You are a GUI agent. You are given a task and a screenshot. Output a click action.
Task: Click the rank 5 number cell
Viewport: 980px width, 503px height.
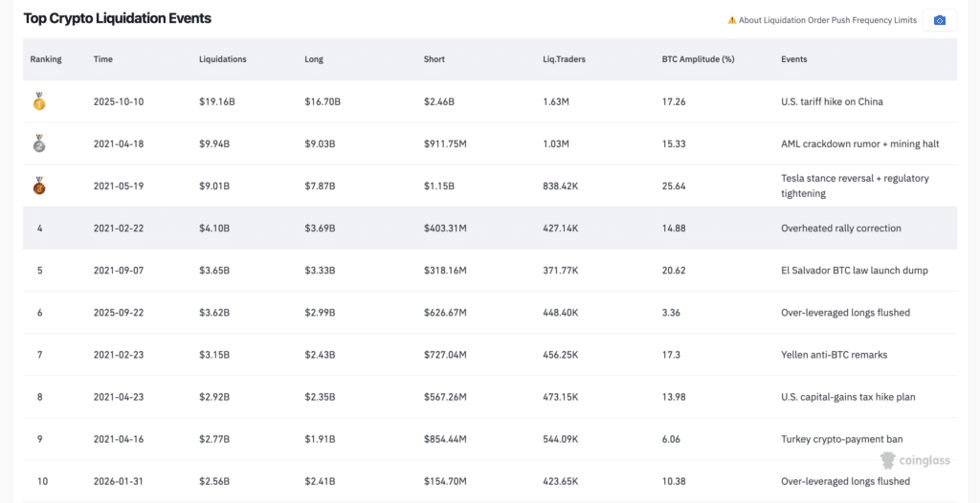click(x=39, y=271)
